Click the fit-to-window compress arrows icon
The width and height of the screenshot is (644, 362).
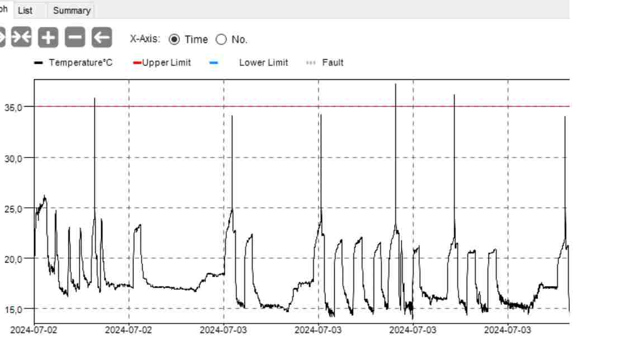pyautogui.click(x=21, y=37)
